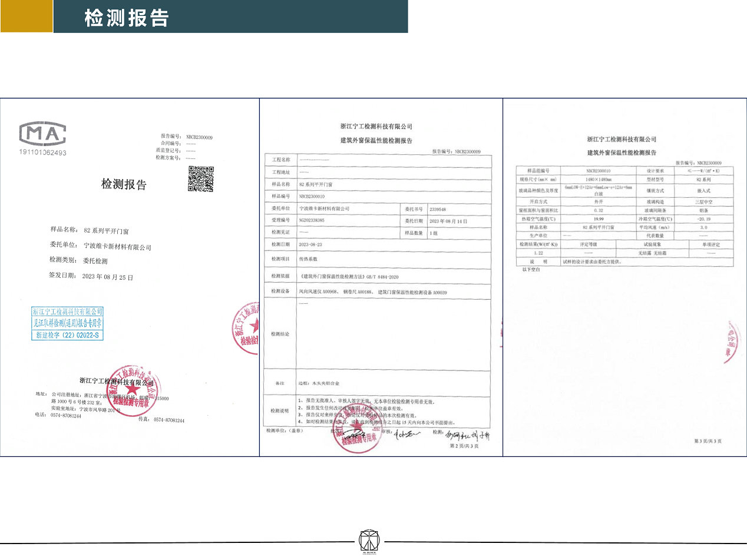Image resolution: width=747 pixels, height=560 pixels.
Task: Click the company name 浙江宁工检测科技有限公司 atop page 2
Action: coord(377,126)
